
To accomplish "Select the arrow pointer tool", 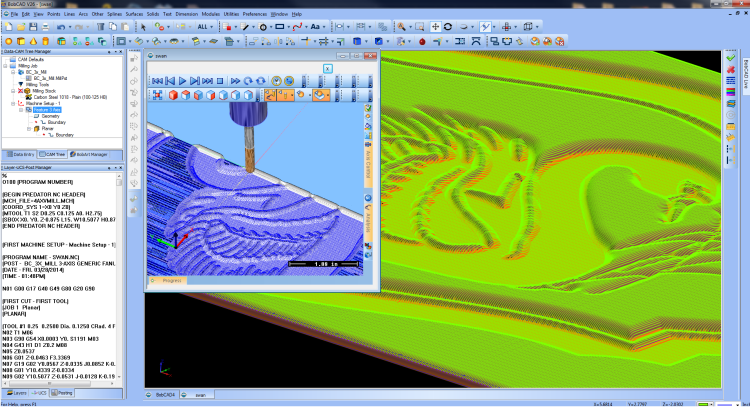I will [x=143, y=27].
